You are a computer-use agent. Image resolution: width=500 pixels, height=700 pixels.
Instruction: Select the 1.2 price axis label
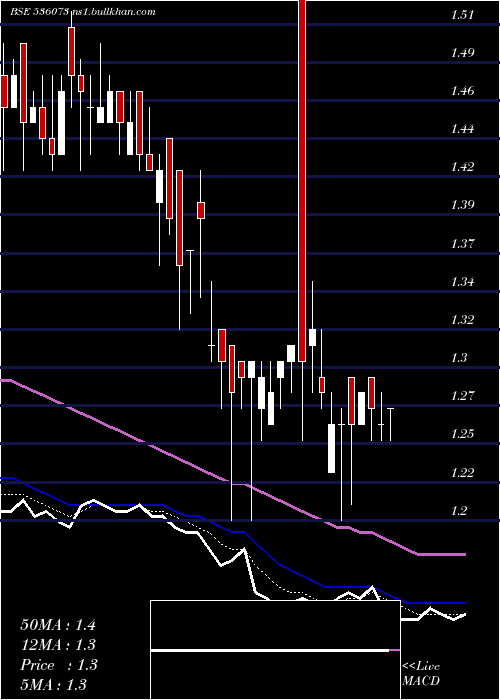pyautogui.click(x=460, y=511)
